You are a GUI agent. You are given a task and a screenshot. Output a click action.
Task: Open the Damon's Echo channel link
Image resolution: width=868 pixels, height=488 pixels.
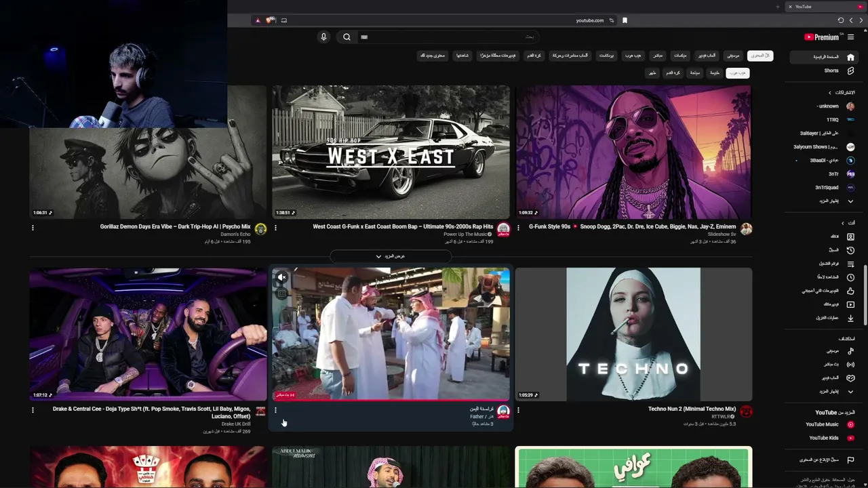click(235, 235)
